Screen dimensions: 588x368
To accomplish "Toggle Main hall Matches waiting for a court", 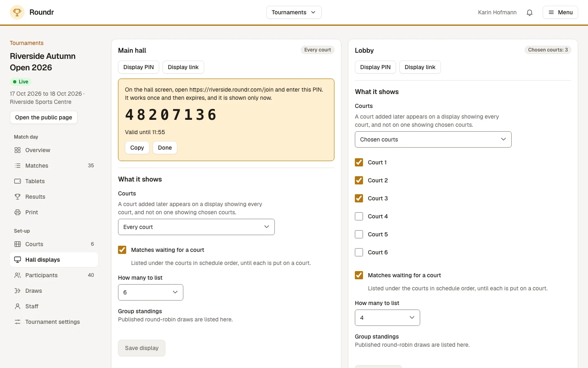I will [x=122, y=250].
